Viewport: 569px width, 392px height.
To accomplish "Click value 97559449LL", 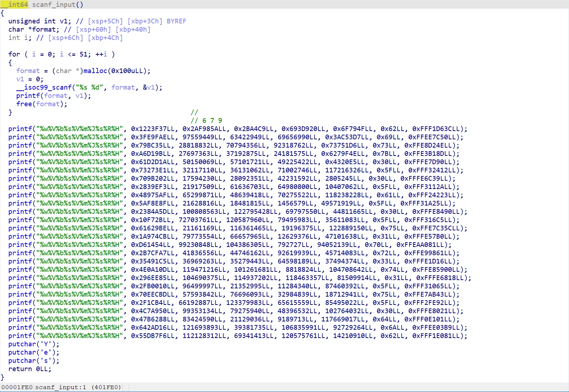I will pos(202,137).
